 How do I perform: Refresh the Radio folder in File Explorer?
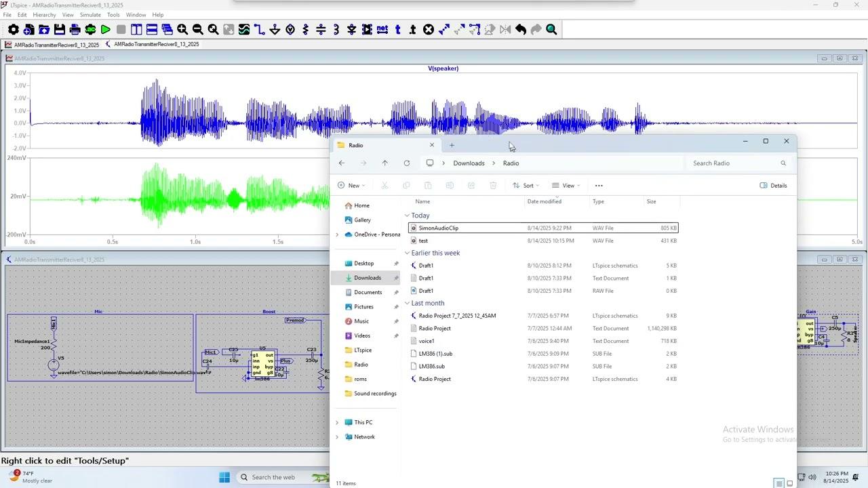pos(407,163)
